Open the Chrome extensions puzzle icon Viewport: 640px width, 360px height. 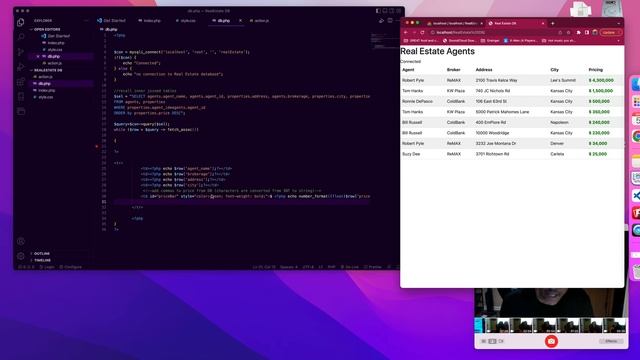pos(578,32)
